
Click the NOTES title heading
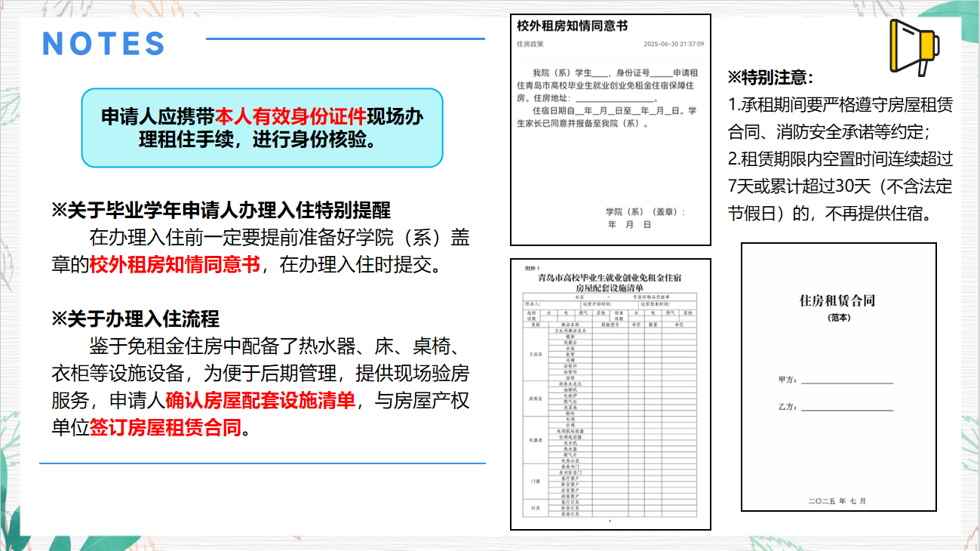(x=104, y=44)
